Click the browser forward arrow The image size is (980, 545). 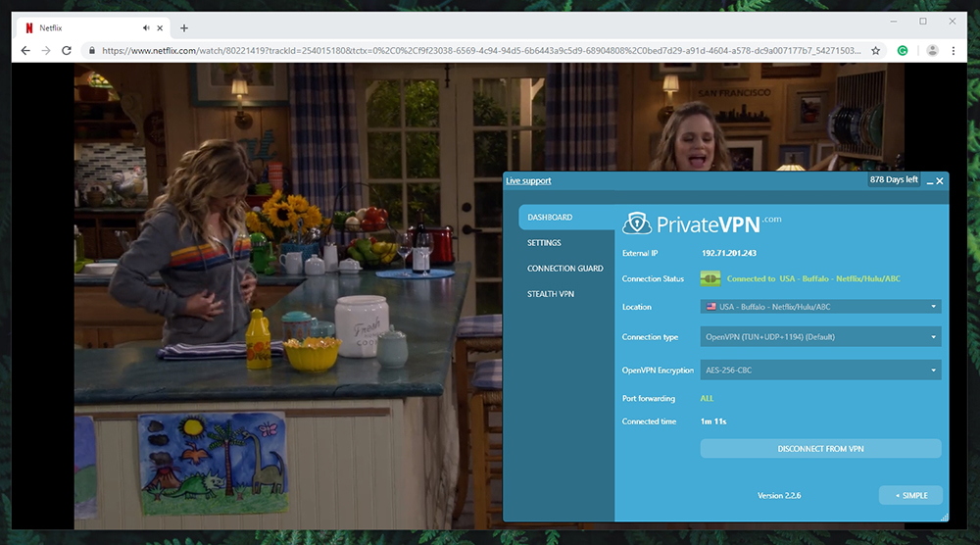click(x=46, y=51)
